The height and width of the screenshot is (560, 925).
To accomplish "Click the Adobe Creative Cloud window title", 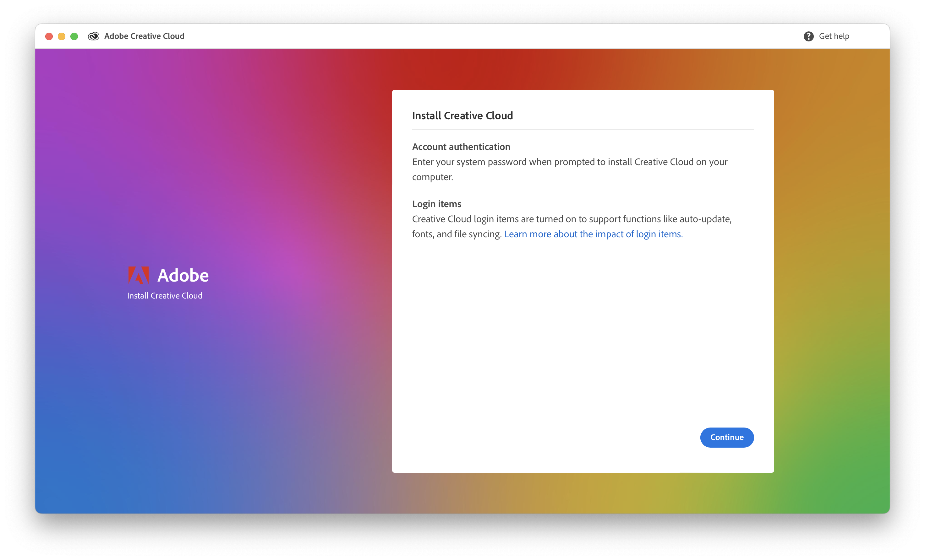I will click(144, 36).
